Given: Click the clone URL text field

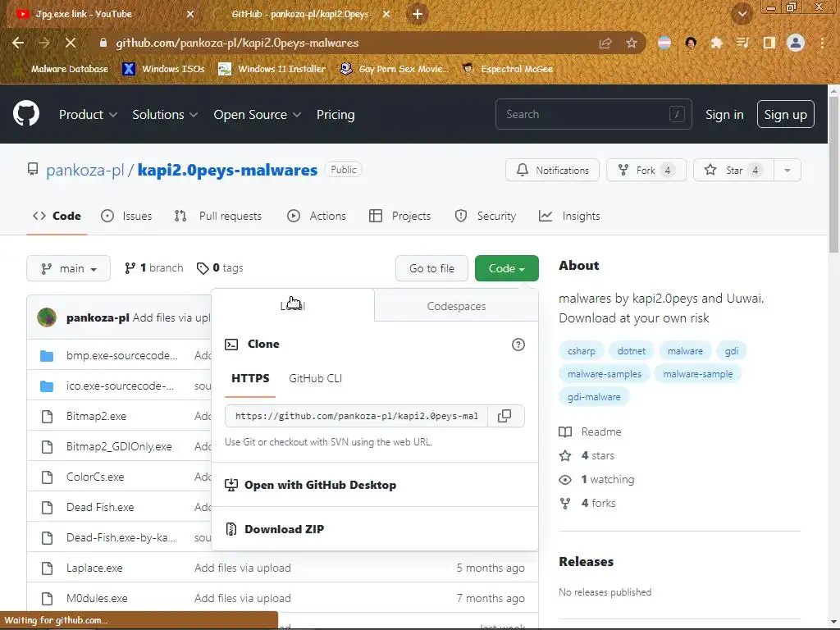Looking at the screenshot, I should click(356, 416).
